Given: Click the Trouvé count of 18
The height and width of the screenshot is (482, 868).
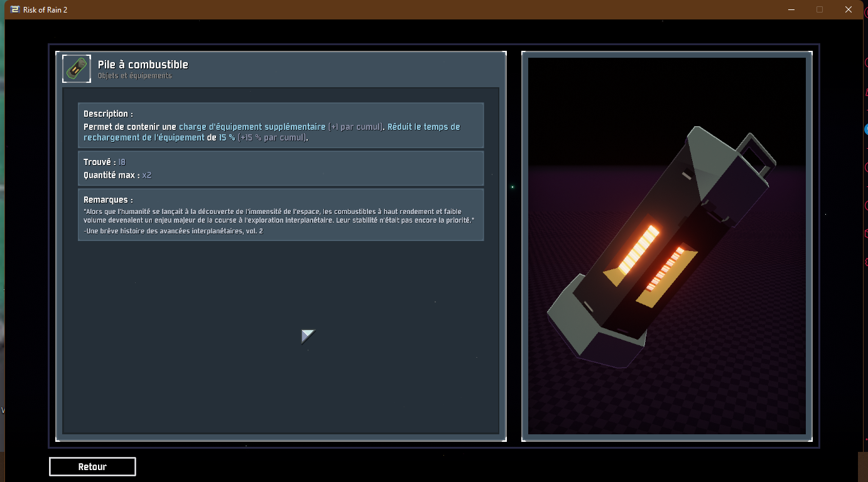Looking at the screenshot, I should point(122,163).
